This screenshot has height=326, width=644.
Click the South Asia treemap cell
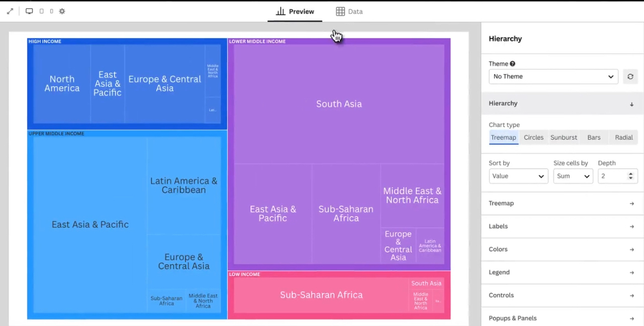point(339,104)
